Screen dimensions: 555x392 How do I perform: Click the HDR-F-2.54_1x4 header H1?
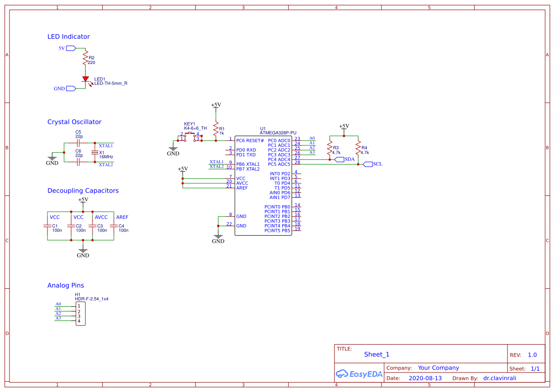[81, 314]
